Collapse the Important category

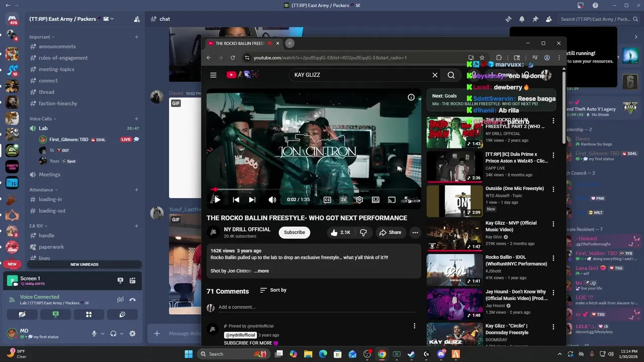[x=42, y=37]
